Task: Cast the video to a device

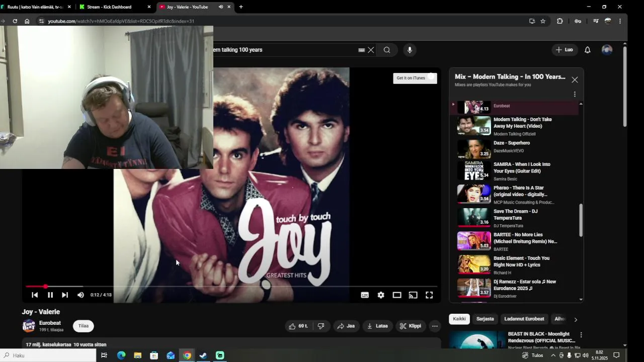Action: click(413, 295)
